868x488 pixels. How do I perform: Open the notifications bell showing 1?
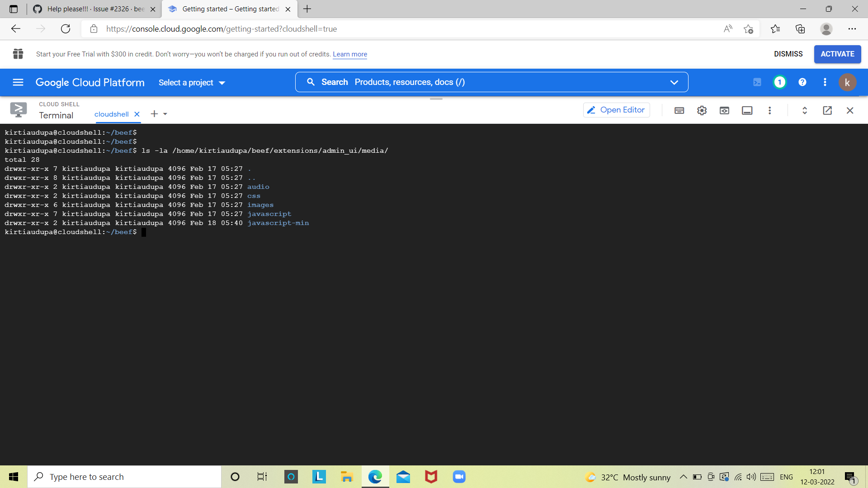(x=779, y=82)
